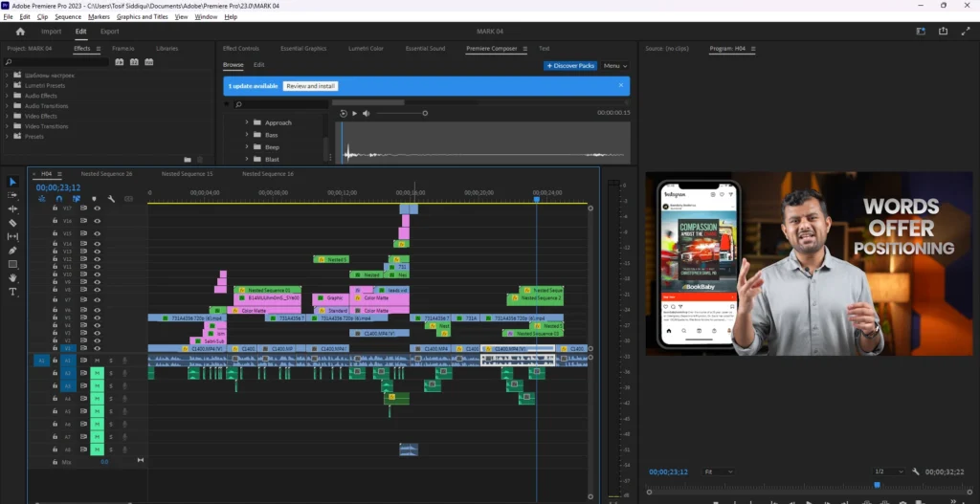The width and height of the screenshot is (980, 504).
Task: Select the Pen tool in the toolbar
Action: point(12,250)
